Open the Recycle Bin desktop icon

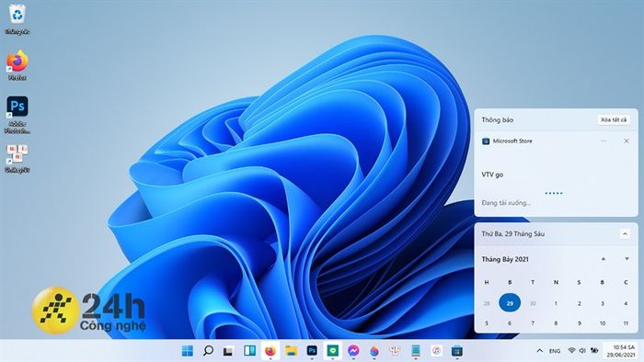pyautogui.click(x=17, y=19)
